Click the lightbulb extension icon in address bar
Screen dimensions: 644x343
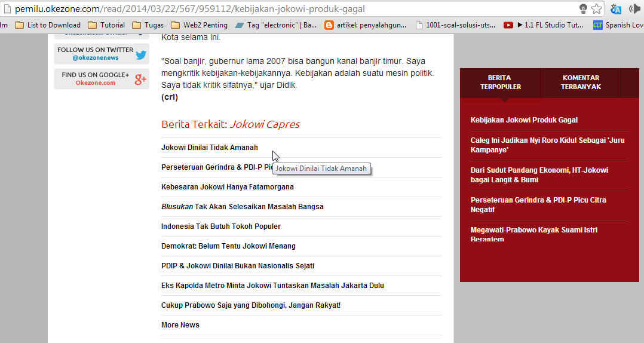coord(583,8)
